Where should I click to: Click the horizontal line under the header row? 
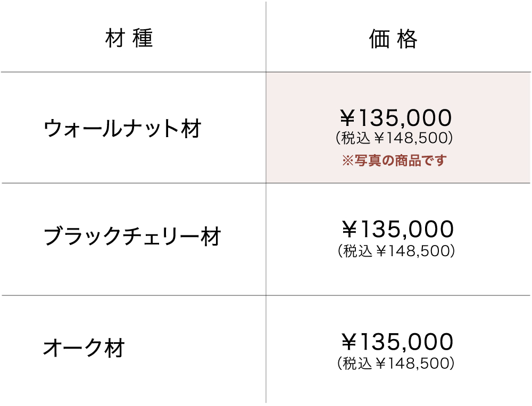click(133, 72)
